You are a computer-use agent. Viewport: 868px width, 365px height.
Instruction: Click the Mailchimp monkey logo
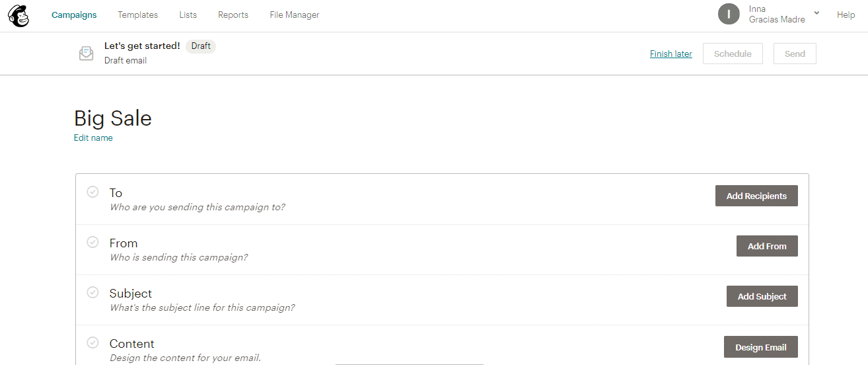[18, 15]
